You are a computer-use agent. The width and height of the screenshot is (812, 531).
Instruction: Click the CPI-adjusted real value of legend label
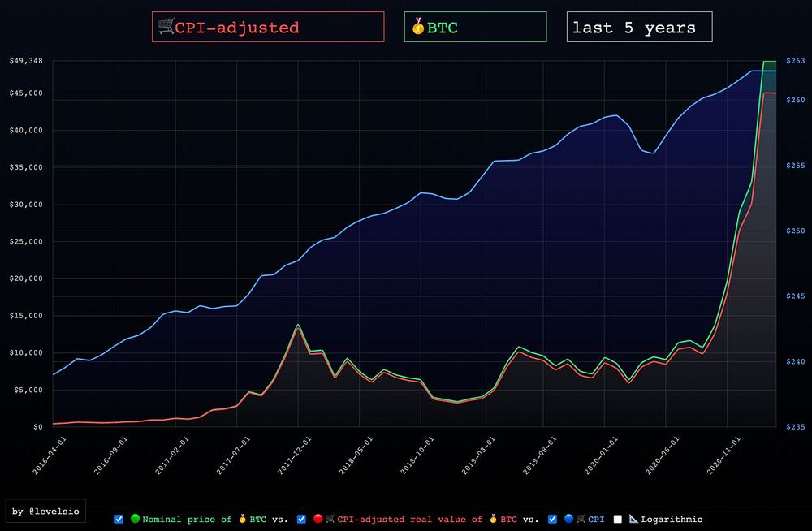[x=409, y=519]
